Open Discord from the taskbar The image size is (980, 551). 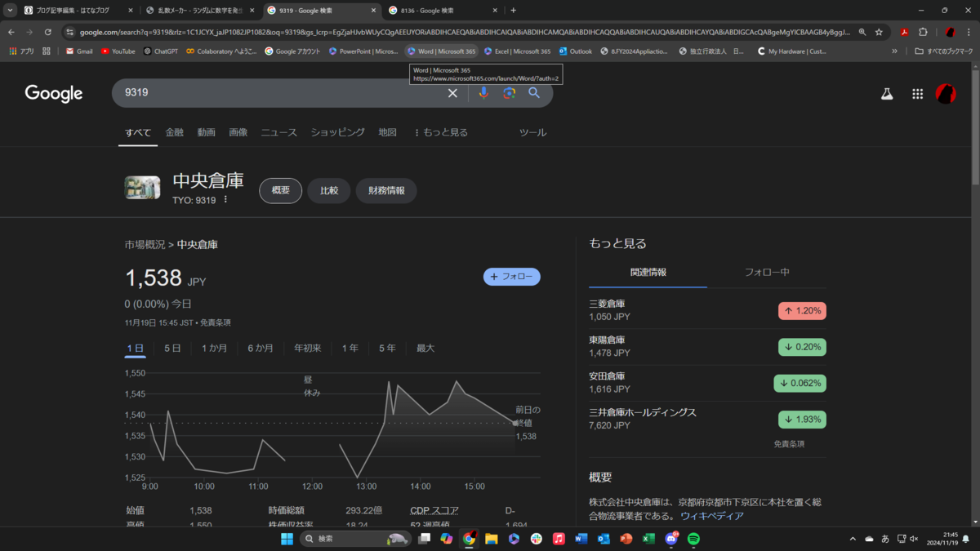(671, 539)
